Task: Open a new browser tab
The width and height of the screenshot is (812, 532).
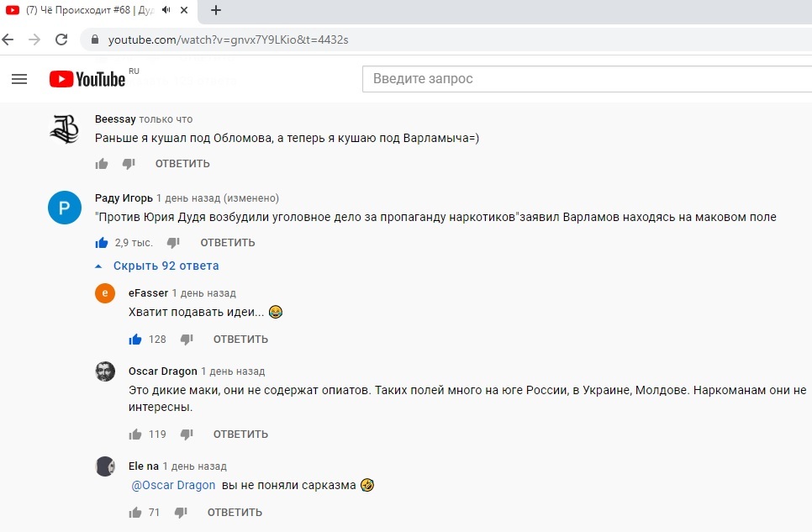Action: tap(216, 11)
